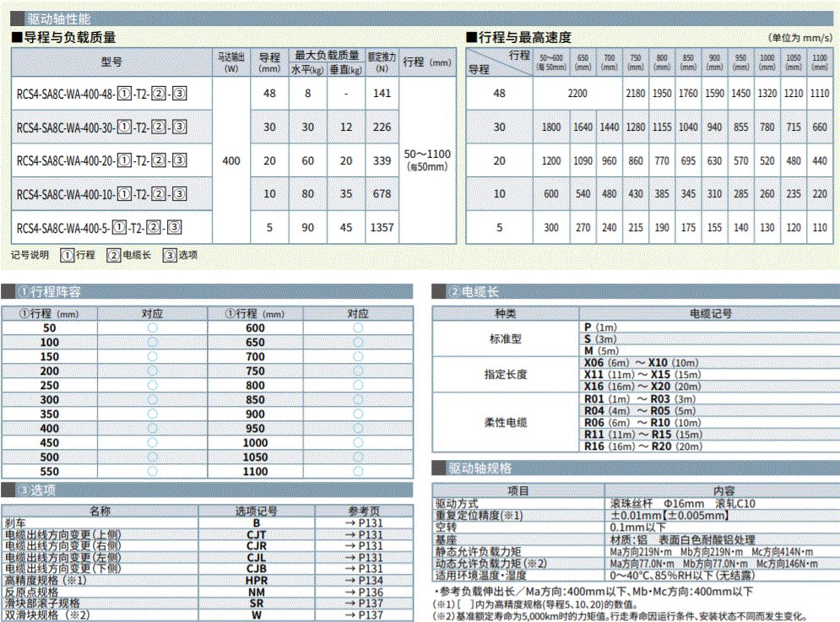
Task: Click rated thrust value 678
Action: tap(382, 194)
